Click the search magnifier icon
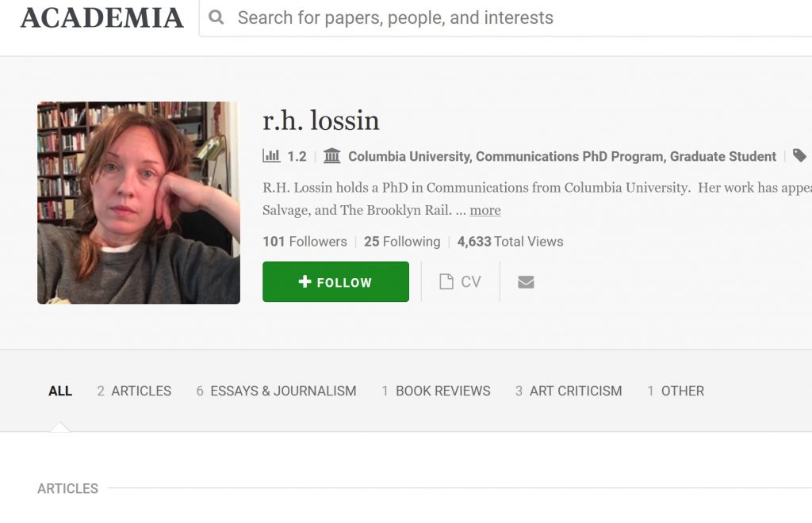This screenshot has width=812, height=523. [216, 17]
